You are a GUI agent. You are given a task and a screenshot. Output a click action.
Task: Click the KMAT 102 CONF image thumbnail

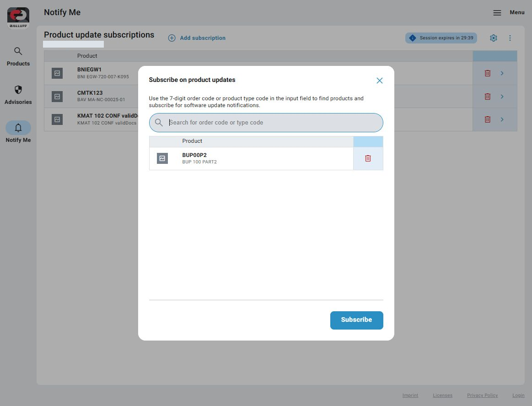coord(57,119)
